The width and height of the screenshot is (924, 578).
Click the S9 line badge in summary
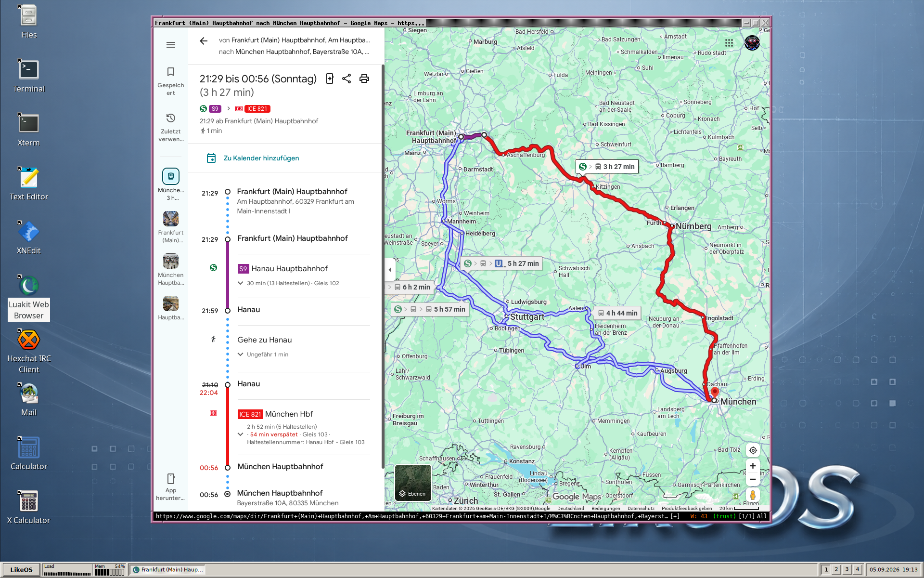click(x=215, y=109)
